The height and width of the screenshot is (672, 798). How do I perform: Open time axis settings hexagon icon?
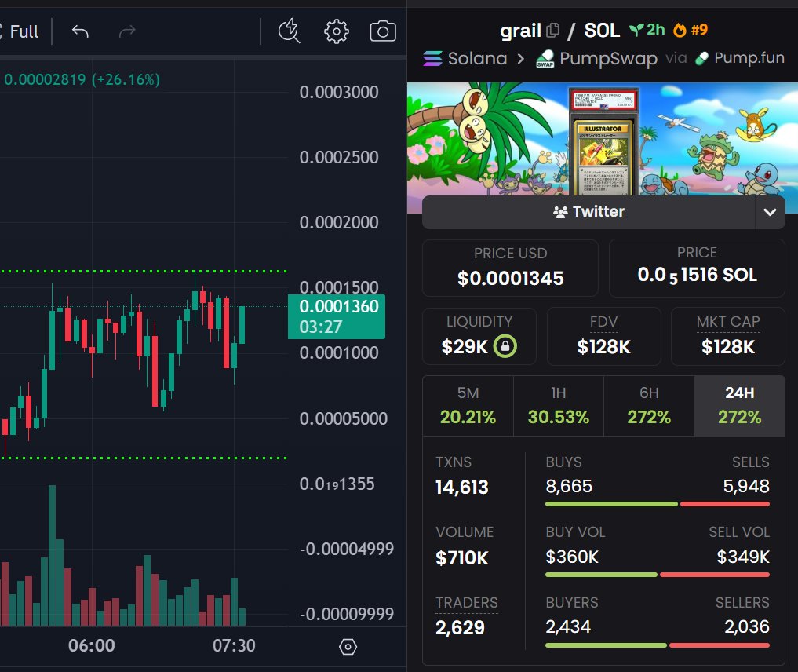pos(348,647)
